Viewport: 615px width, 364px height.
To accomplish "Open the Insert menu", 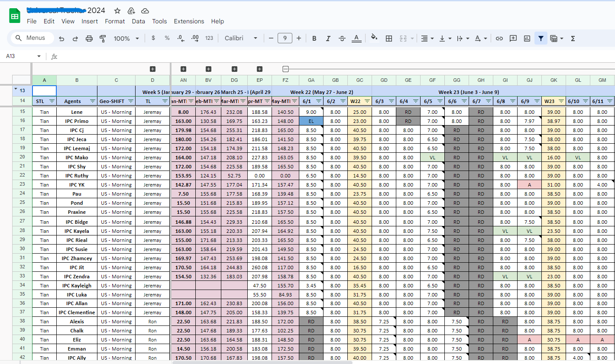I will [x=90, y=21].
